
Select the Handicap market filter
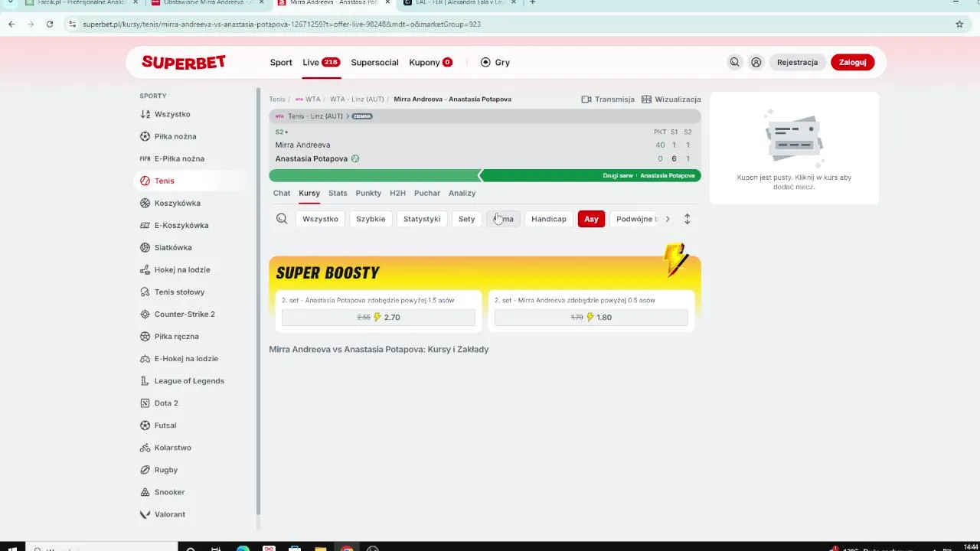click(549, 219)
